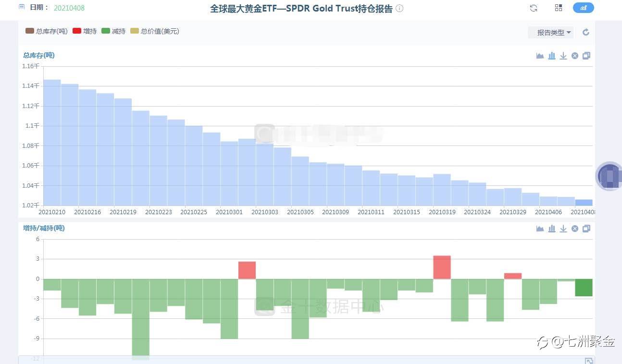Click the reload icon beside 报告类型
The width and height of the screenshot is (622, 364).
585,33
